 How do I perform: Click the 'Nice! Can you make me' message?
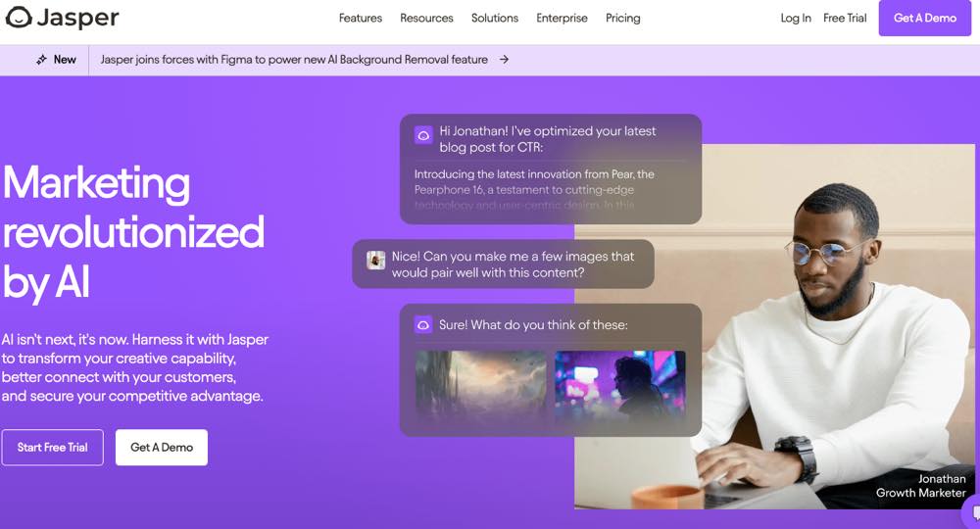513,264
